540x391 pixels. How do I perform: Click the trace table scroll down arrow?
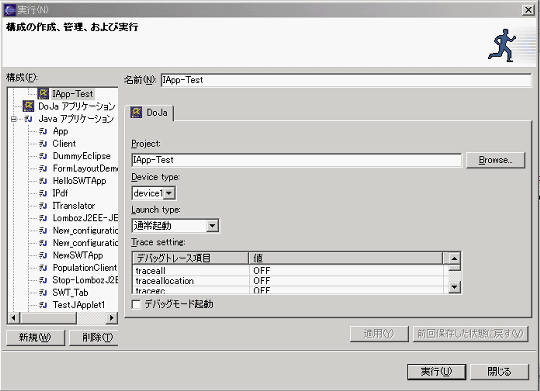coord(455,287)
